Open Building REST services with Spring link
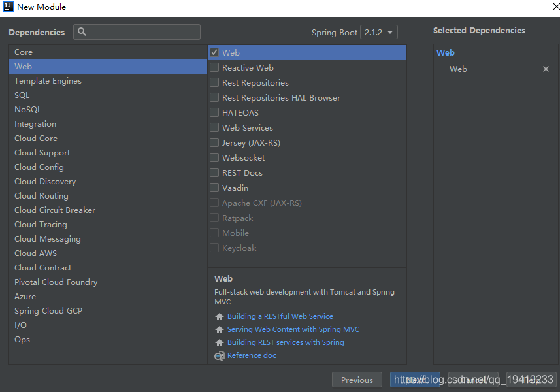Image resolution: width=560 pixels, height=392 pixels. [x=286, y=342]
